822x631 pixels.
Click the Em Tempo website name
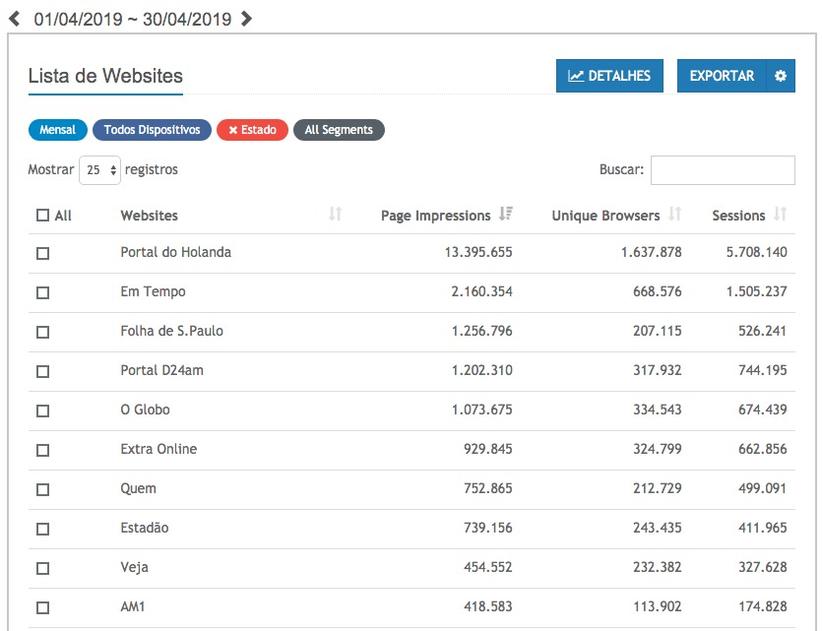point(152,292)
